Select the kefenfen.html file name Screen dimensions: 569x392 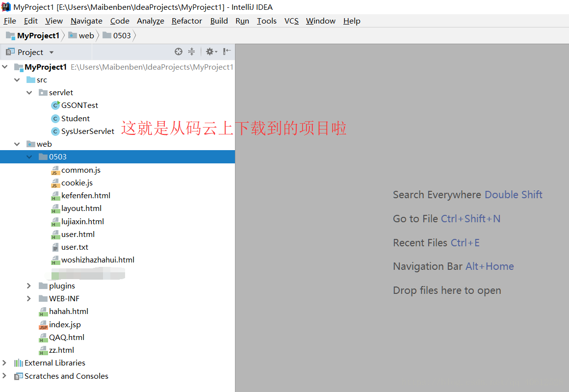coord(86,196)
